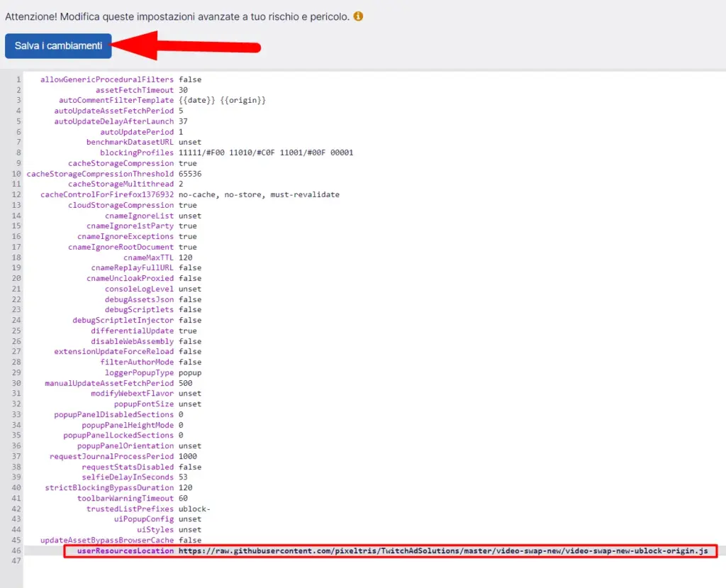Click line number 46 in the gutter
726x588 pixels.
tap(16, 550)
